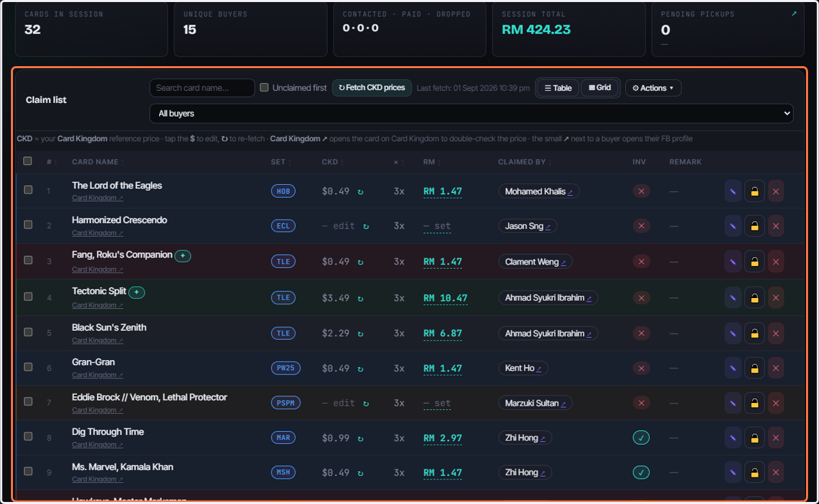This screenshot has height=504, width=819.
Task: Edit CKD price for Harmonized Crescendo
Action: coord(339,226)
